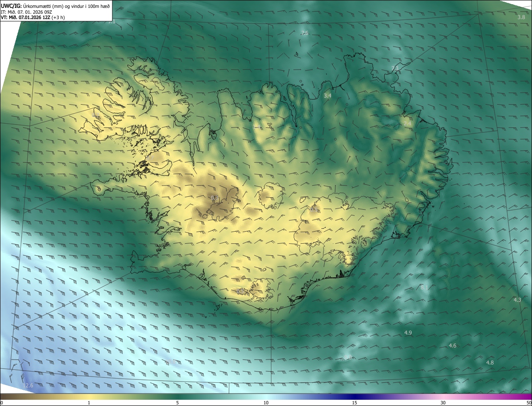Click the colorbar tick label 50
The width and height of the screenshot is (532, 406).
(x=529, y=403)
